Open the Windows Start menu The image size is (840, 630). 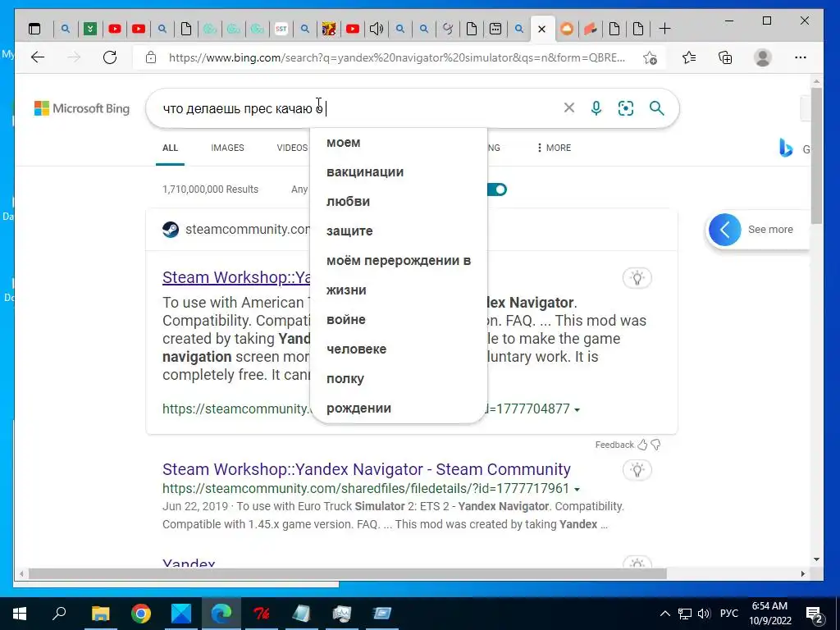click(x=20, y=614)
